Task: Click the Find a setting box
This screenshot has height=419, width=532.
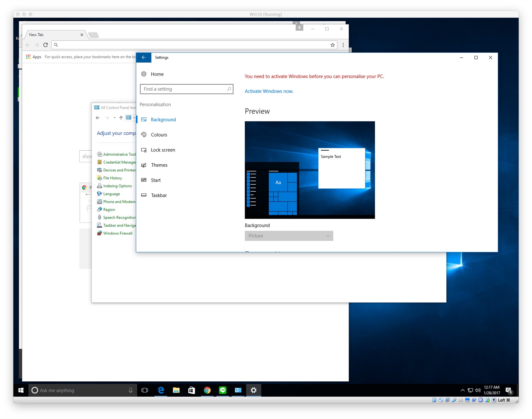Action: pyautogui.click(x=184, y=89)
